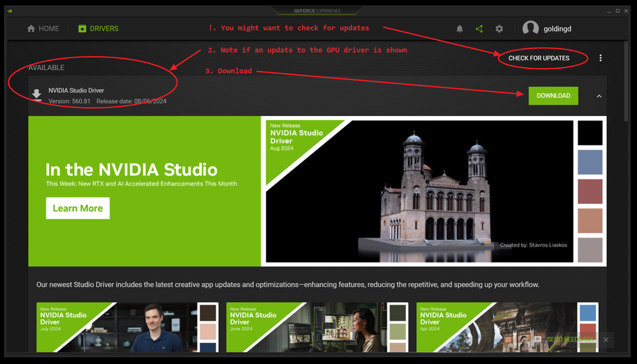Select the NVIDIA Studio Driver title
The height and width of the screenshot is (364, 637).
click(x=77, y=91)
